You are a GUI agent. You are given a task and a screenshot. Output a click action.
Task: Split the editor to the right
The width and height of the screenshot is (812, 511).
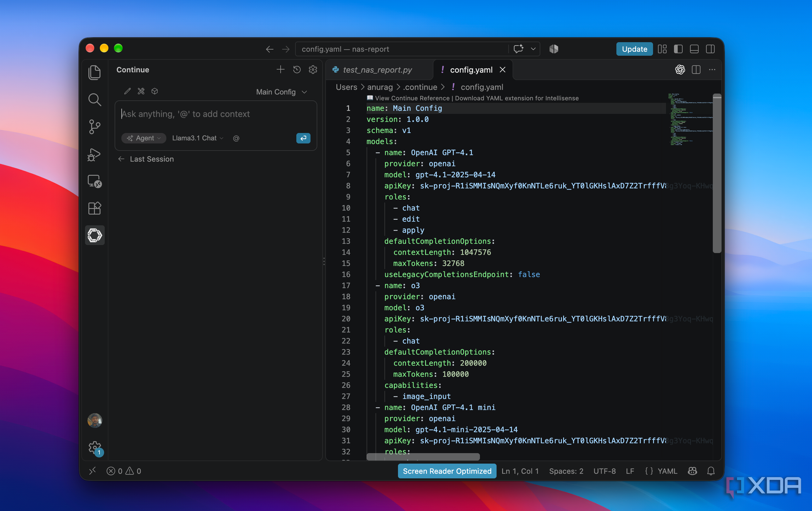(x=696, y=70)
